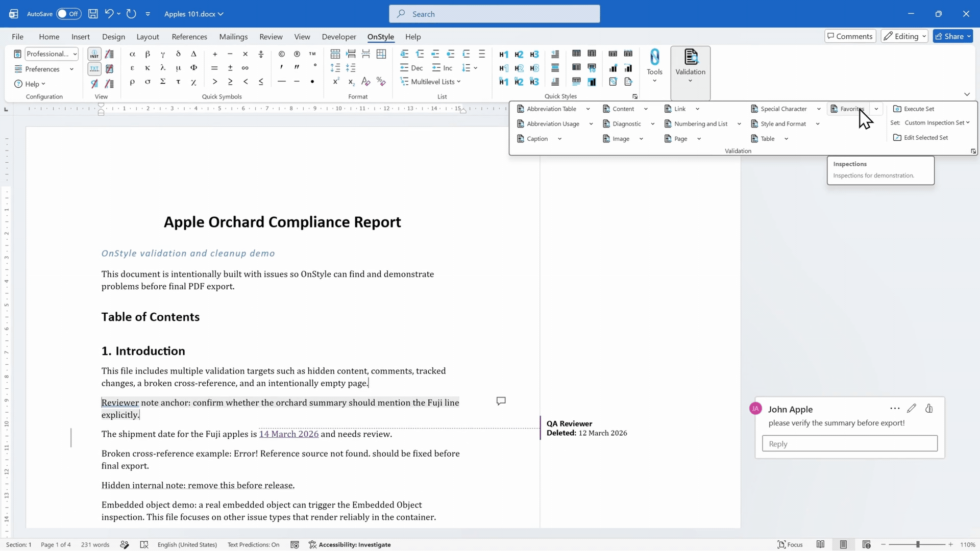The height and width of the screenshot is (551, 980).
Task: Apply solid H2 heading quick style
Action: [519, 54]
